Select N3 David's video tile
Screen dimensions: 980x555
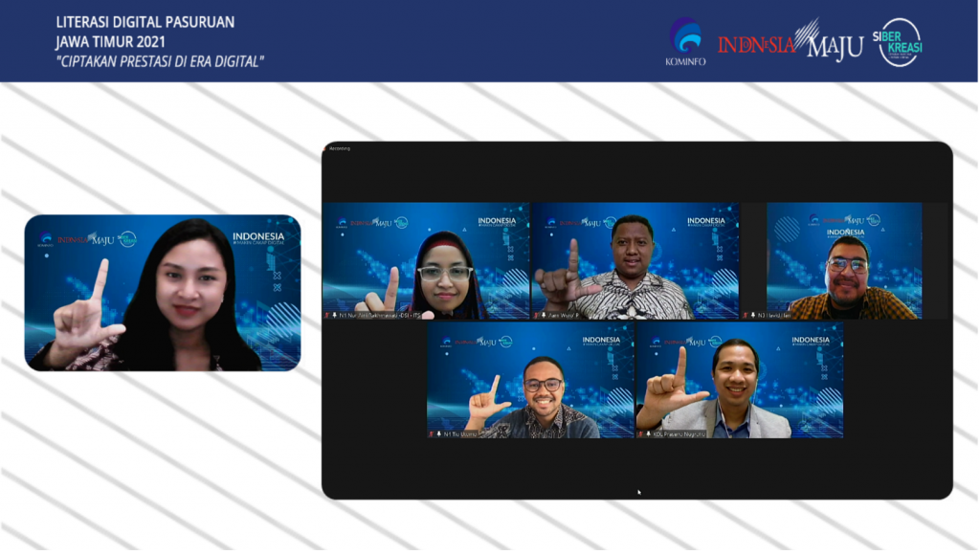(x=843, y=260)
